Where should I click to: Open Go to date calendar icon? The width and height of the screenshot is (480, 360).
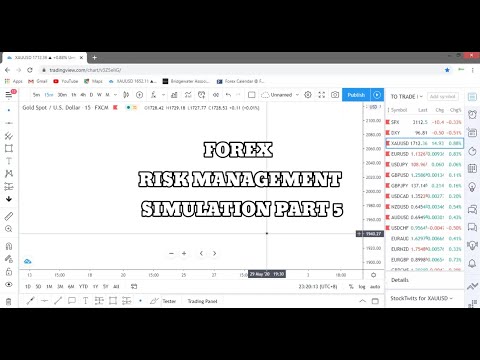tap(134, 286)
